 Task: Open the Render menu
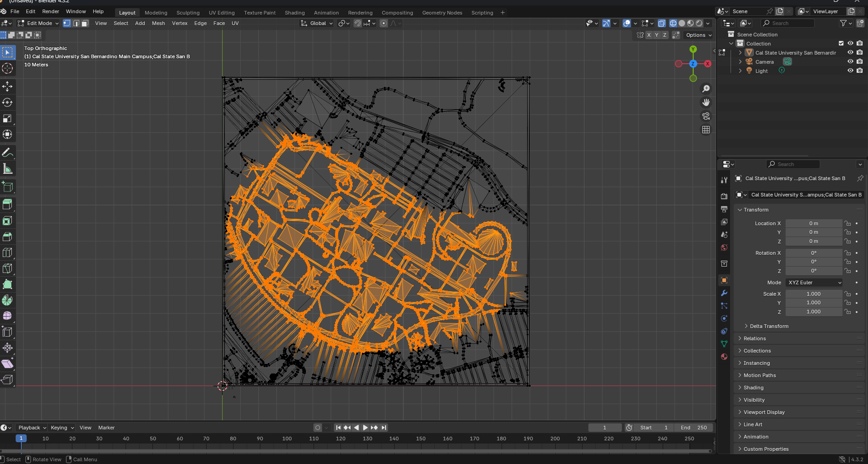click(x=51, y=11)
